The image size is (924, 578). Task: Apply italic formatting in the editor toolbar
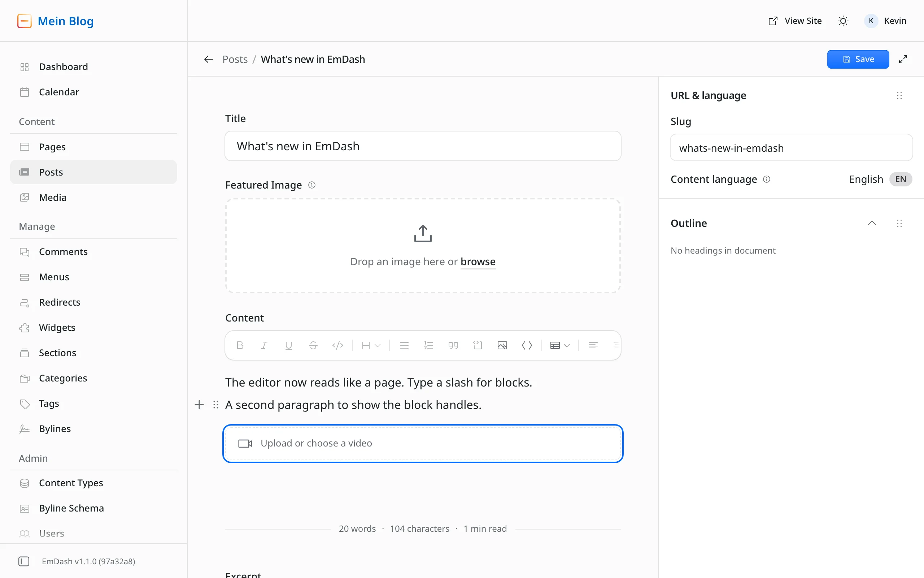coord(264,345)
